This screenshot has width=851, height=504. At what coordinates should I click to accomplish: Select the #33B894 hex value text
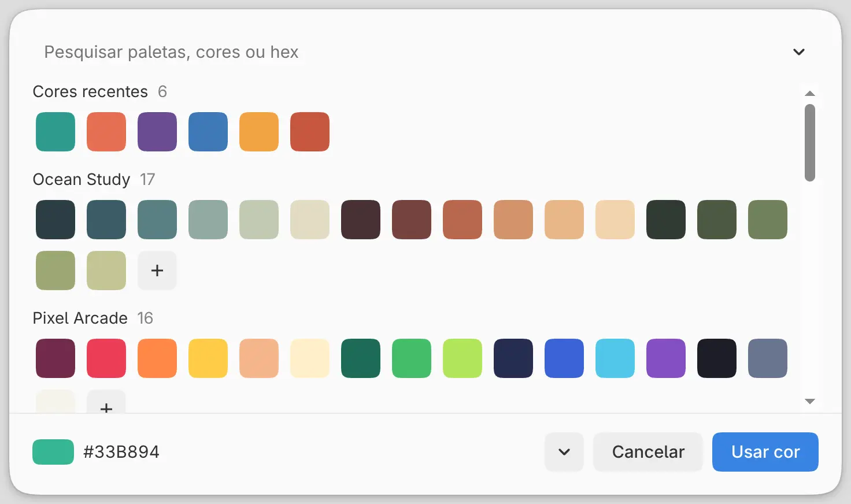(121, 452)
